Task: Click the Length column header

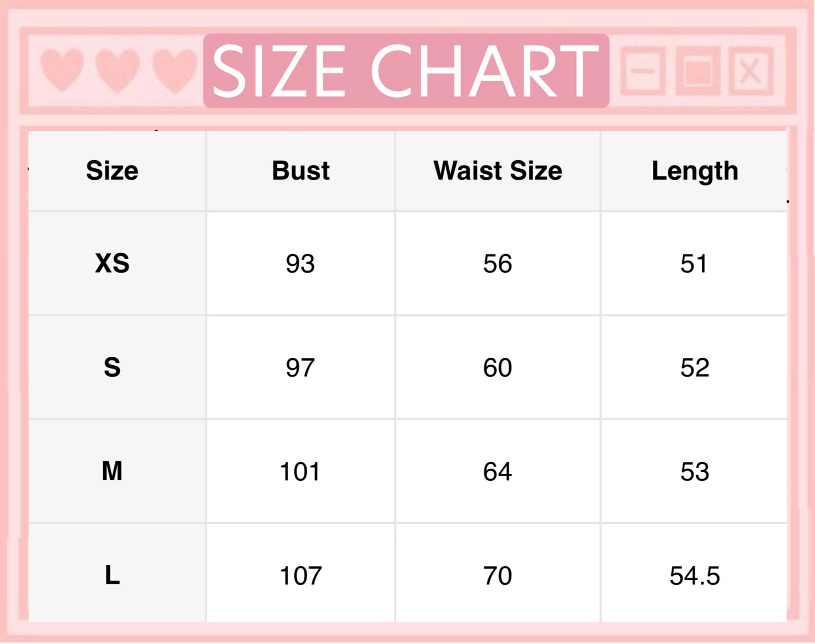Action: point(694,171)
